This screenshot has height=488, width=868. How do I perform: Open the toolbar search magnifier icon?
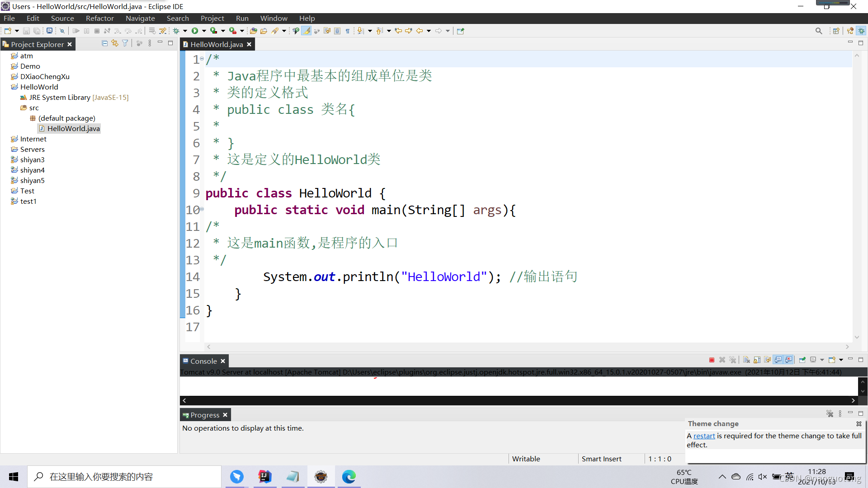tap(818, 31)
